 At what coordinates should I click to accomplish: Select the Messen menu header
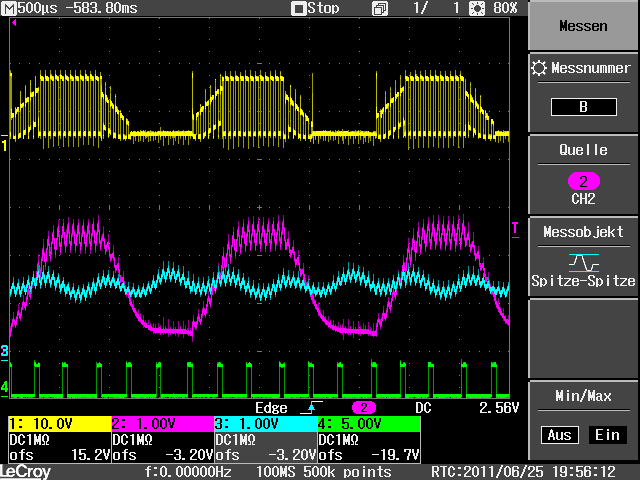coord(583,26)
